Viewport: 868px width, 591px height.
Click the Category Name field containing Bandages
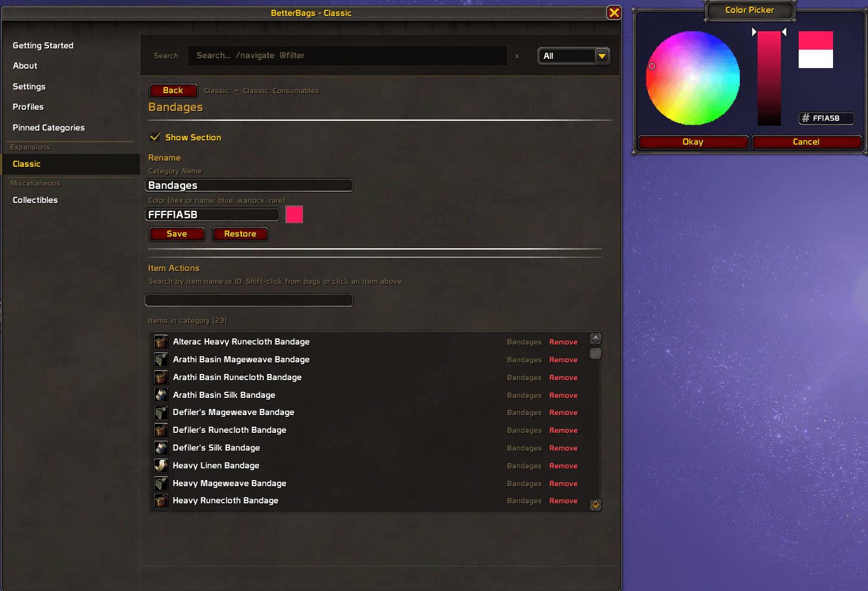[249, 185]
